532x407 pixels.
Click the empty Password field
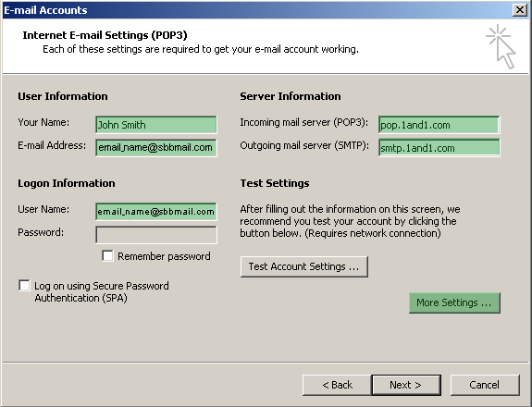[156, 235]
